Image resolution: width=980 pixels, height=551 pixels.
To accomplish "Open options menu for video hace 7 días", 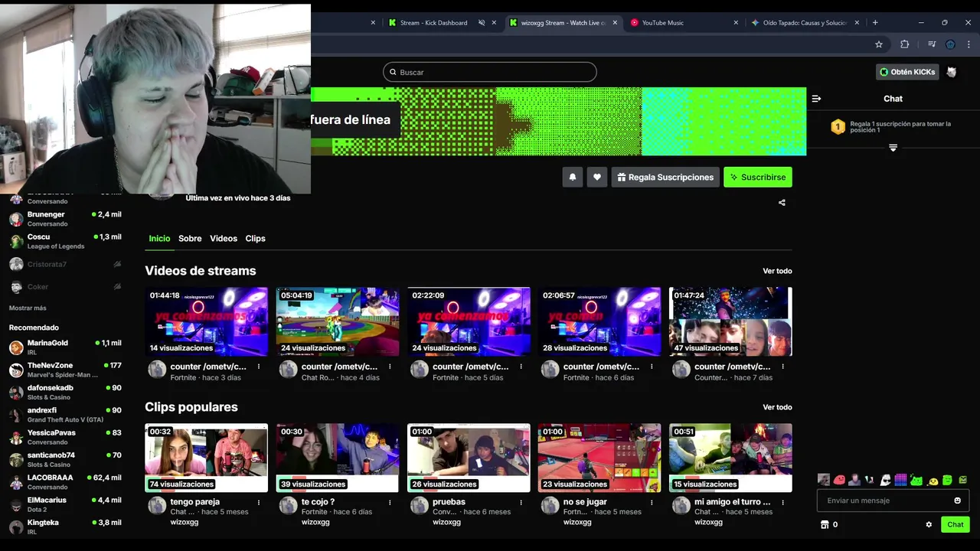I will [782, 367].
